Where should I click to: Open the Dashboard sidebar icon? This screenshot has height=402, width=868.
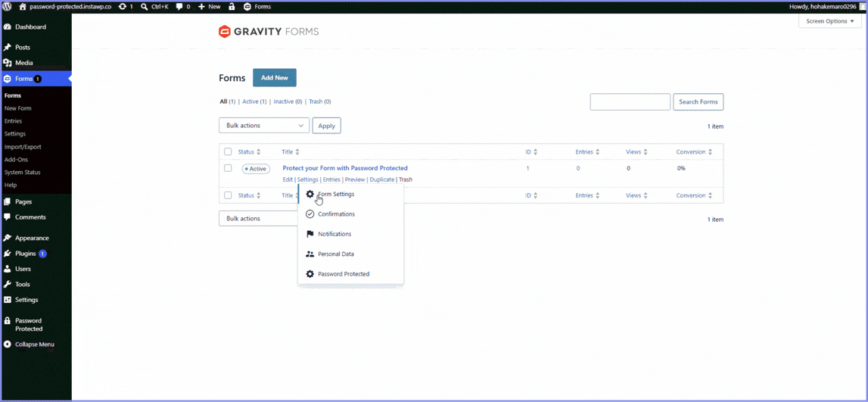8,26
